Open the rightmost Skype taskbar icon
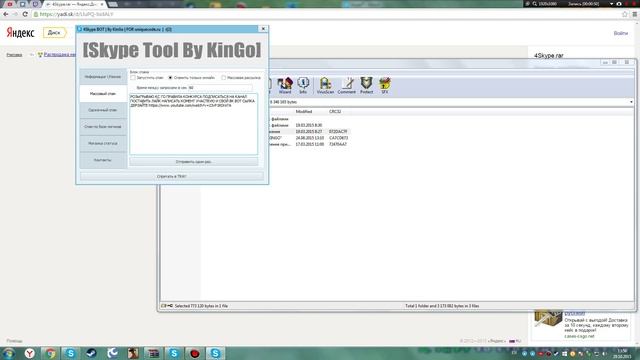 click(215, 353)
